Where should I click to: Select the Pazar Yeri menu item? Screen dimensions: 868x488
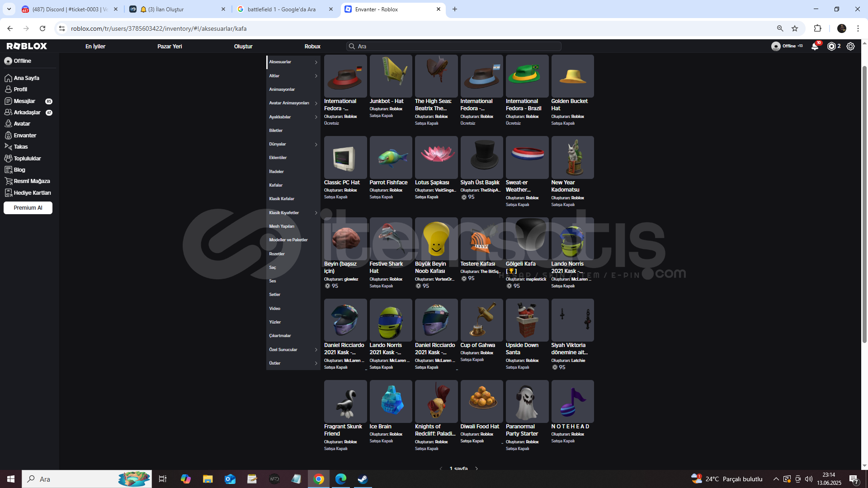[170, 46]
